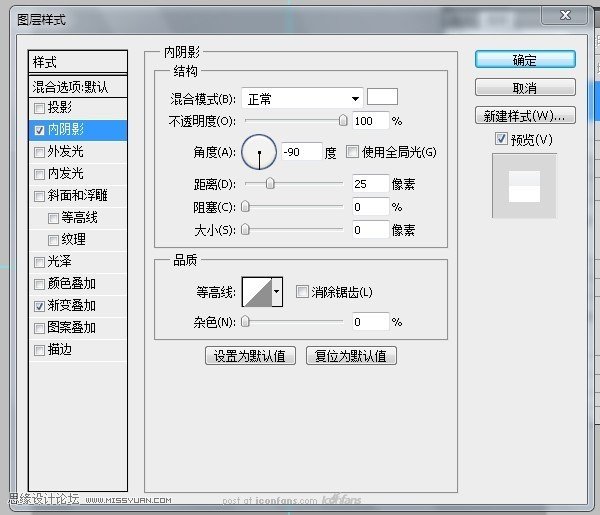The height and width of the screenshot is (515, 600).
Task: Click the 角度 angle dial
Action: (x=259, y=152)
